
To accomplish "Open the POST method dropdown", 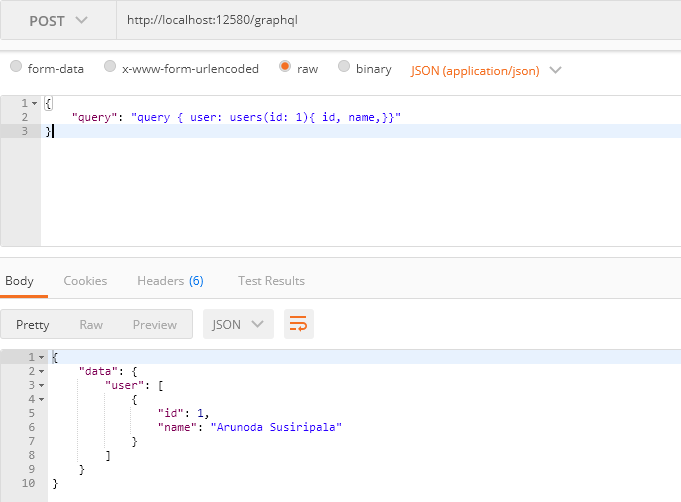I will click(x=57, y=20).
